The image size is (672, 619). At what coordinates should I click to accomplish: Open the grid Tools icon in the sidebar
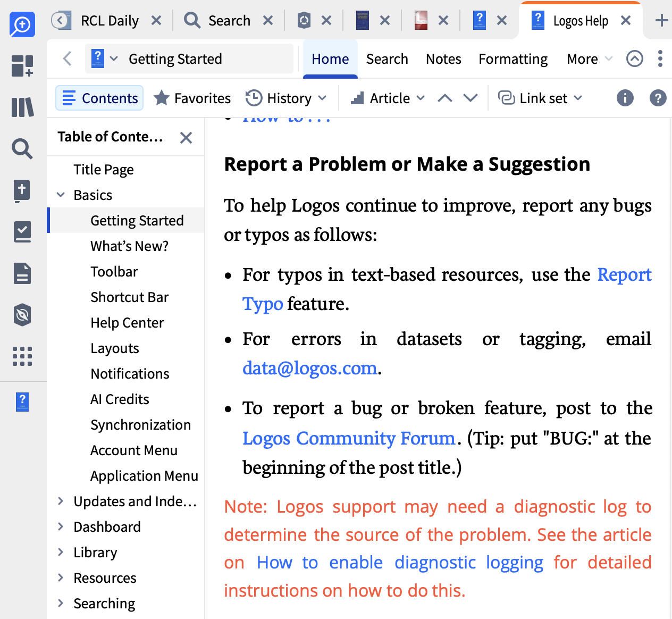(x=22, y=356)
